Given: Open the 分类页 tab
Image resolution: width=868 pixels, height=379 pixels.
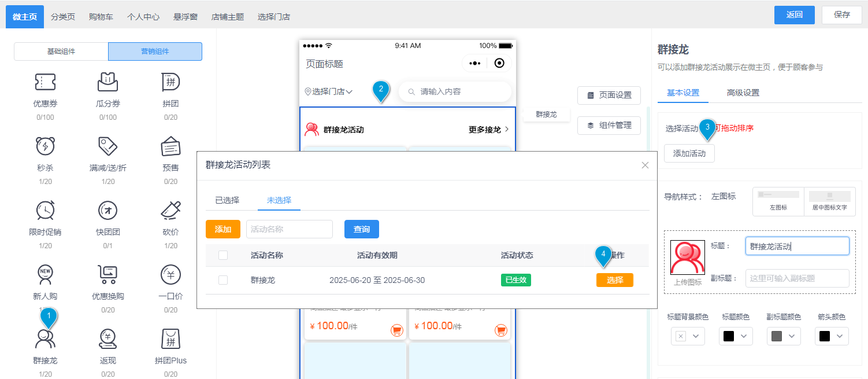Looking at the screenshot, I should [x=63, y=16].
